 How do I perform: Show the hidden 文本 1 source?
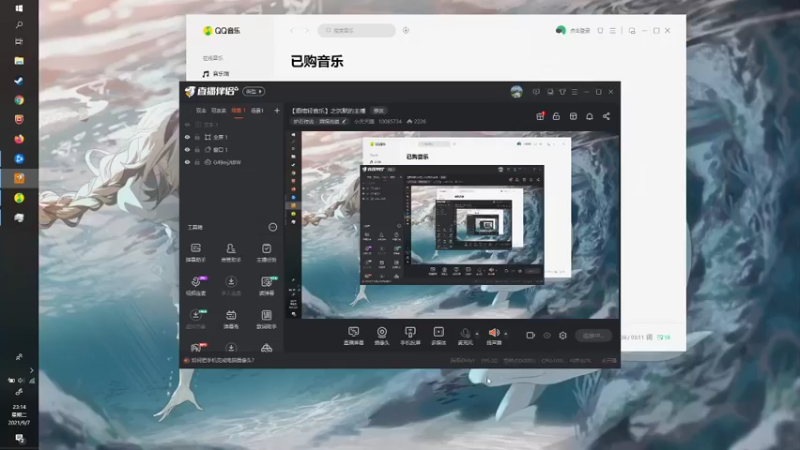tap(187, 124)
